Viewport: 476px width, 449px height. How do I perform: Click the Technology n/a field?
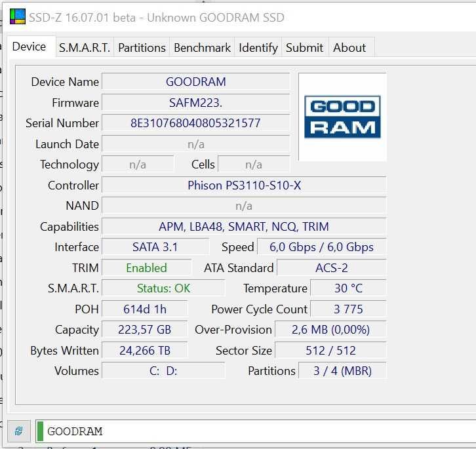tap(138, 165)
